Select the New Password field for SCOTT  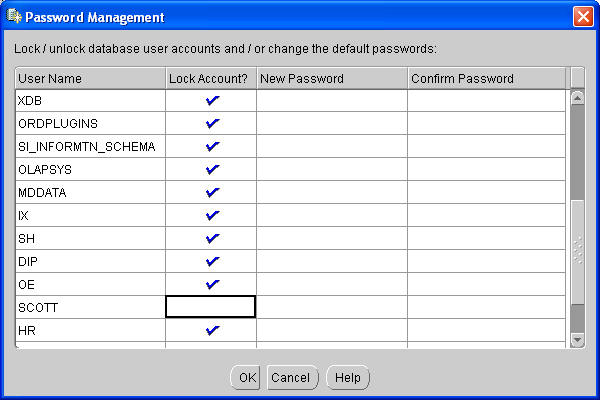click(332, 307)
